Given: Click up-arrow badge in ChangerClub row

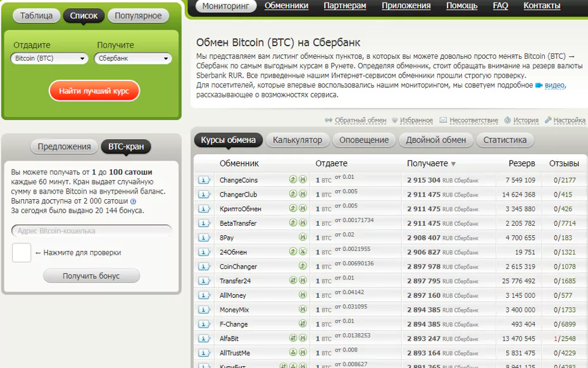Looking at the screenshot, I should pos(293,193).
